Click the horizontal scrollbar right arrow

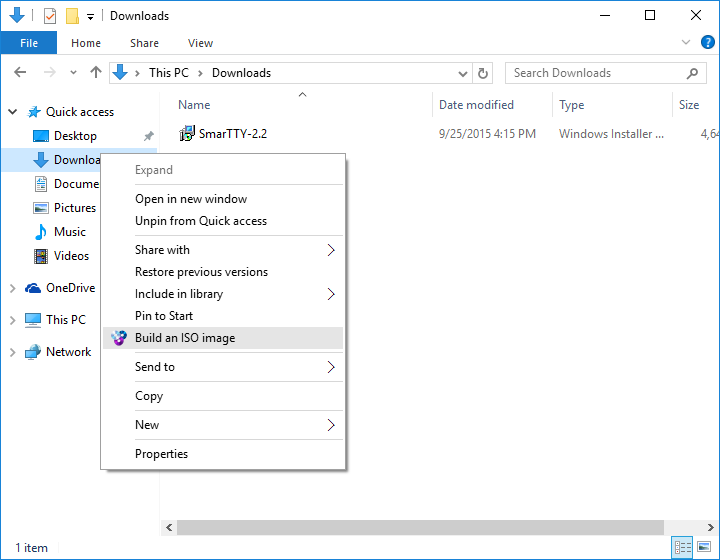pyautogui.click(x=710, y=527)
